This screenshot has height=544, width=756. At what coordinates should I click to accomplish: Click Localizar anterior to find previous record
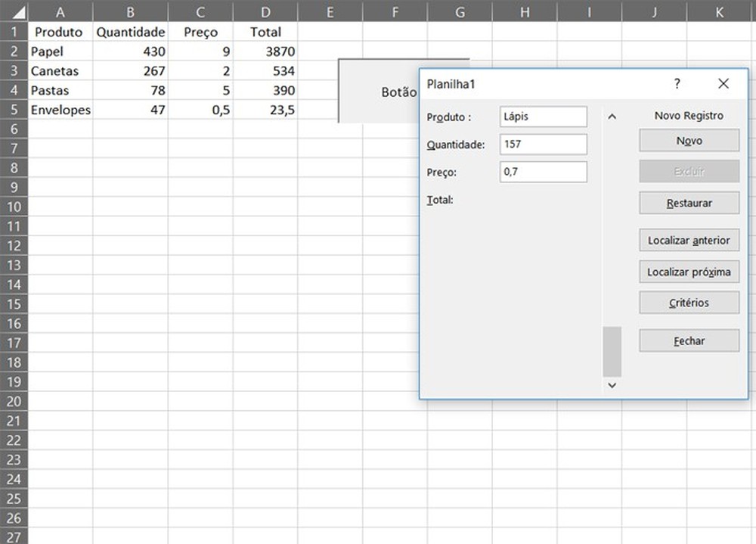[x=689, y=240]
